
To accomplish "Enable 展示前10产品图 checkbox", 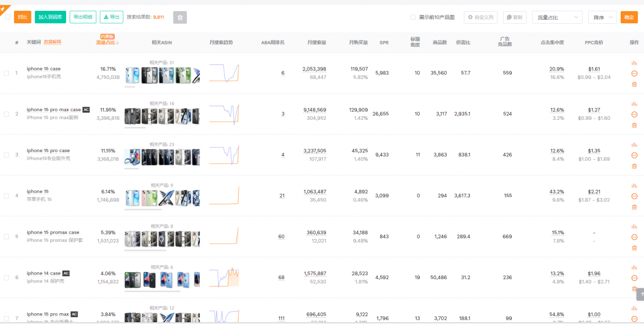I will [413, 18].
